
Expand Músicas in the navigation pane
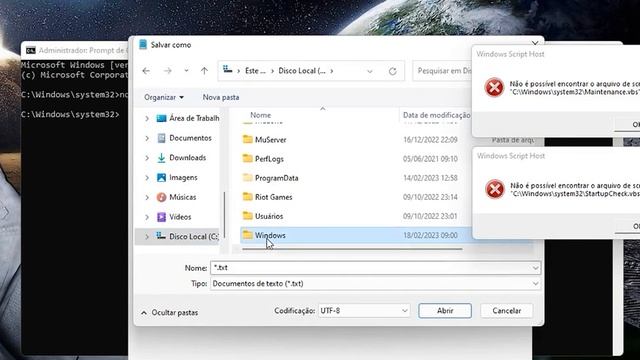(147, 197)
